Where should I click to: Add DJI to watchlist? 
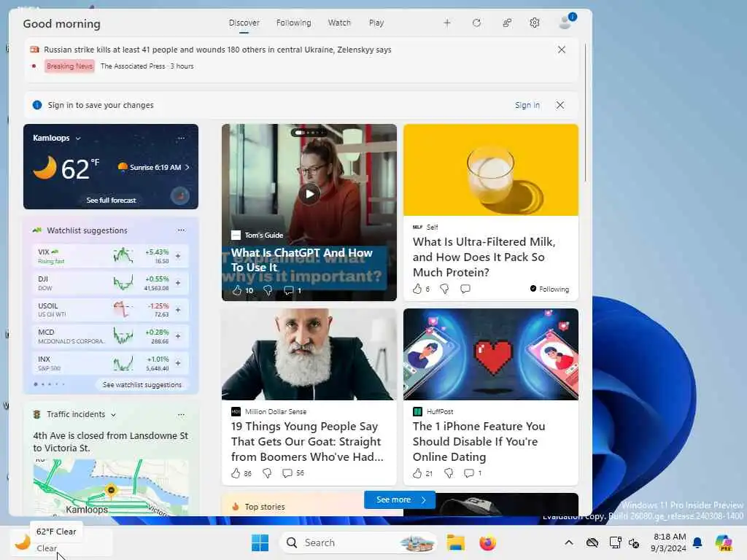click(x=178, y=283)
